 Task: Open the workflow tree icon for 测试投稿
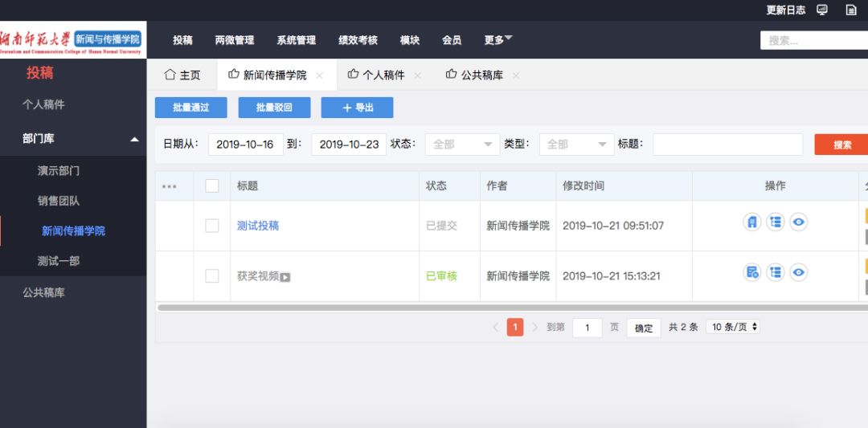coord(776,222)
